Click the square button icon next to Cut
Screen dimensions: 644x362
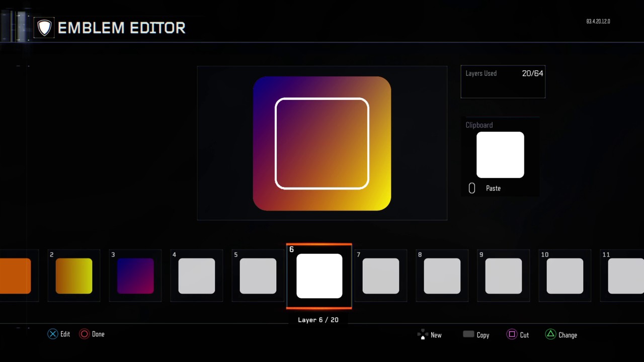pyautogui.click(x=512, y=334)
